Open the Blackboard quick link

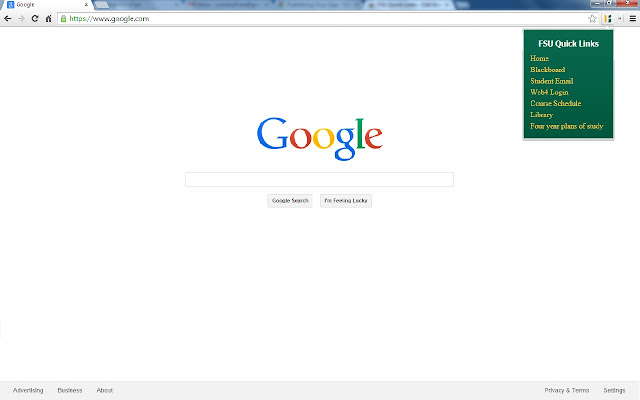[x=547, y=70]
